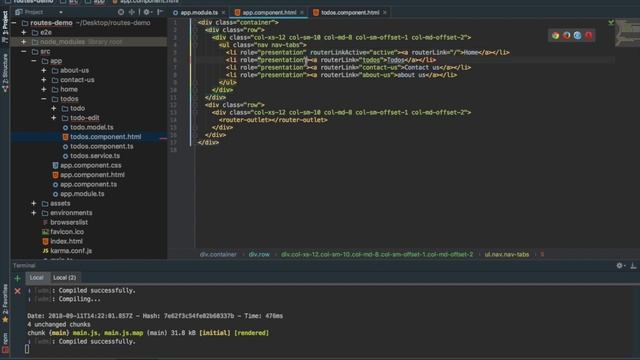The width and height of the screenshot is (640, 360).
Task: Select favicon.ico file
Action: pyautogui.click(x=67, y=232)
